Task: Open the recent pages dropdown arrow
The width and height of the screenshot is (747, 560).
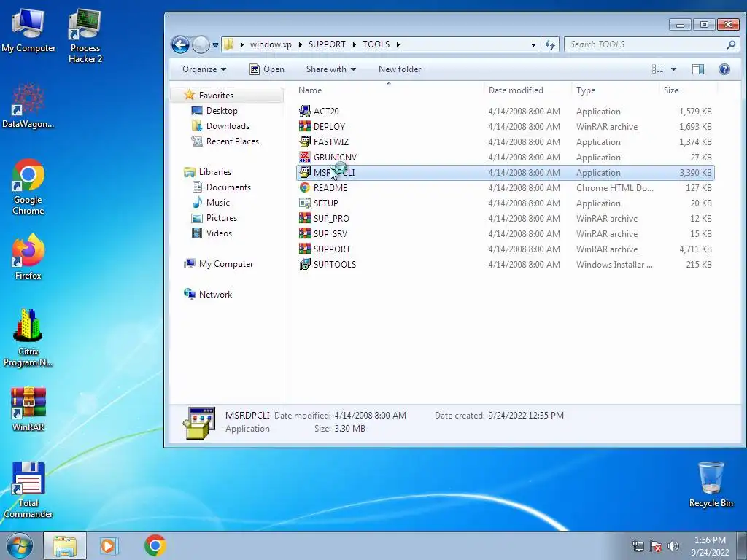Action: 215,45
